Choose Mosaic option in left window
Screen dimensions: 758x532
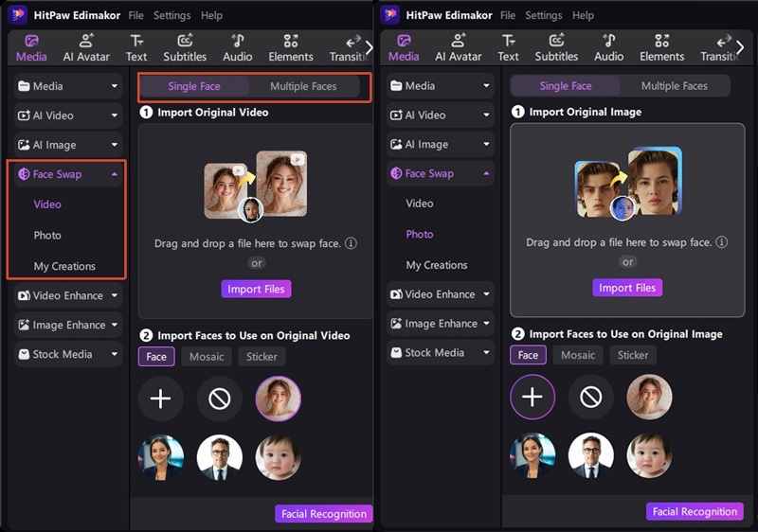pos(207,357)
